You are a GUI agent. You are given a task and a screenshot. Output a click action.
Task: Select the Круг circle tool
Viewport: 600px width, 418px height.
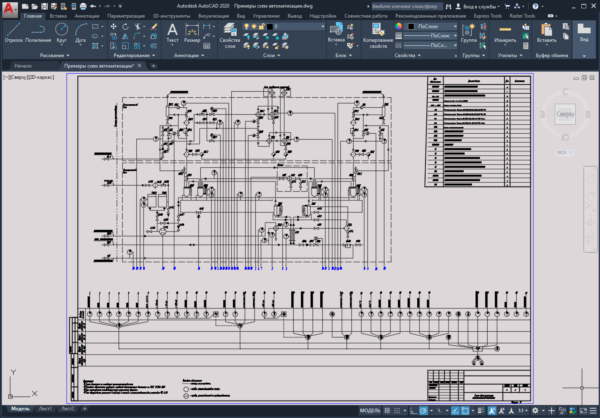(62, 33)
